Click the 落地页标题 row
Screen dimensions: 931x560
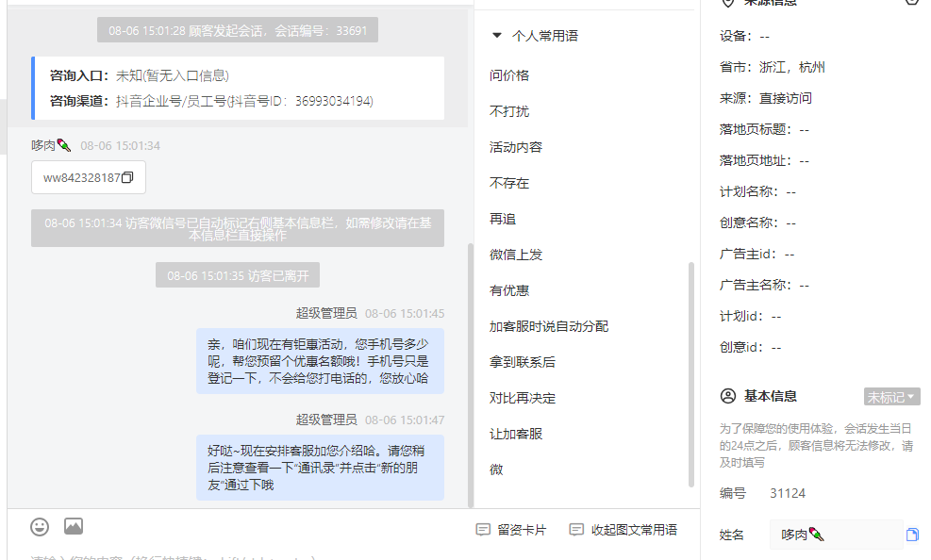pyautogui.click(x=764, y=129)
